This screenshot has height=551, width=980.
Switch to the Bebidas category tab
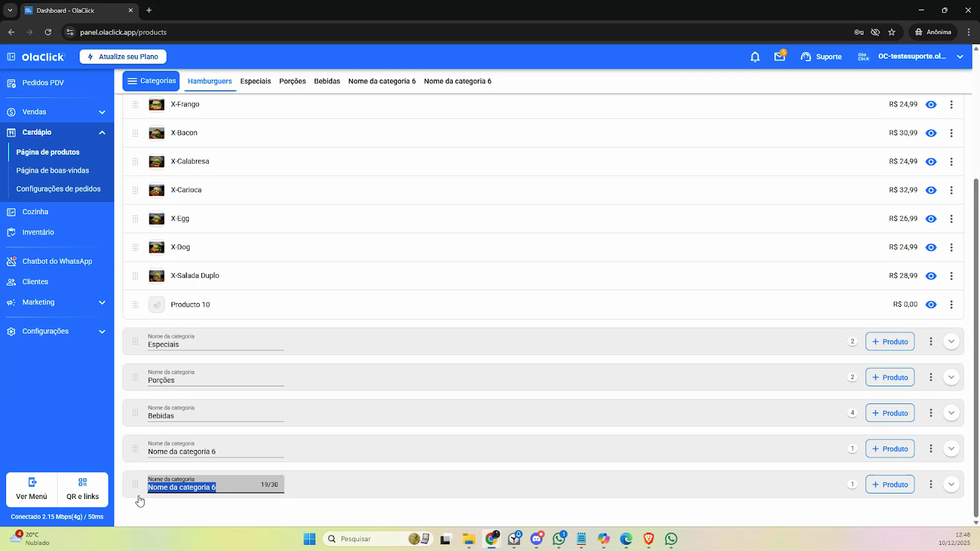[x=326, y=81]
